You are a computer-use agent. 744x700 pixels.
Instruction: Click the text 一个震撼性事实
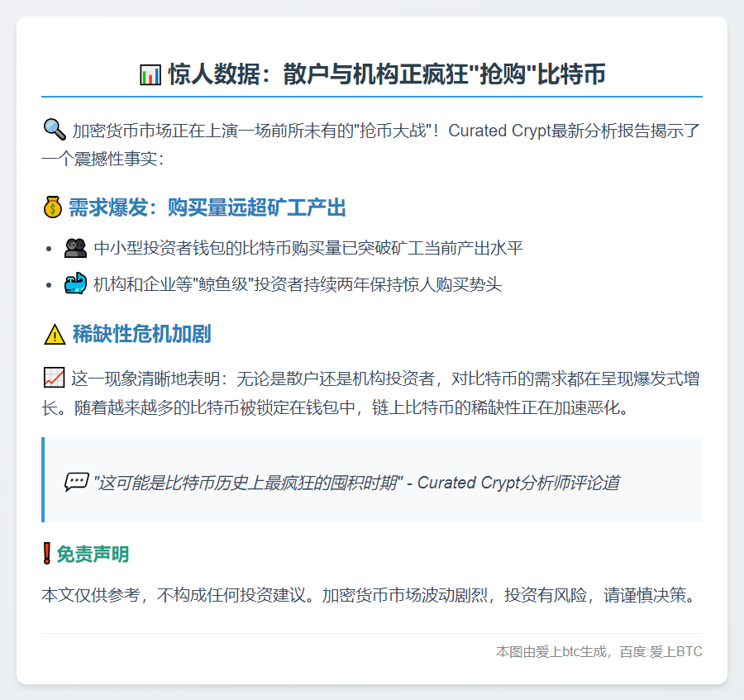pyautogui.click(x=100, y=159)
